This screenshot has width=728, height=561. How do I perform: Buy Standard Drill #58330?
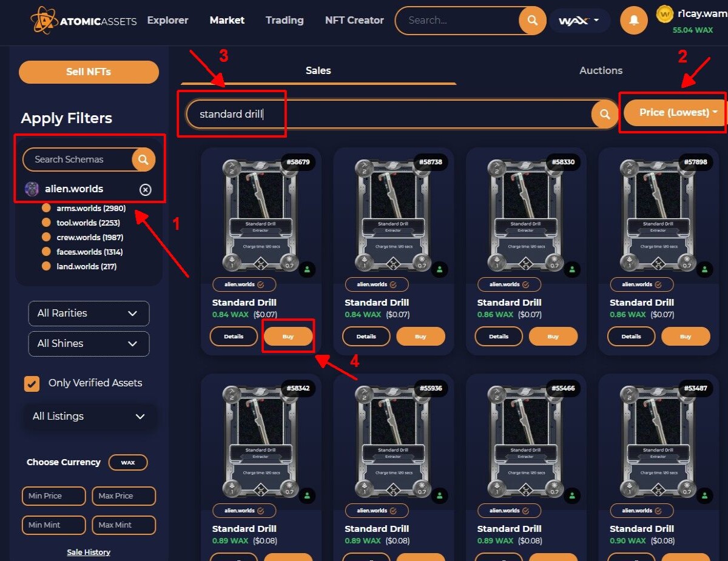point(553,337)
